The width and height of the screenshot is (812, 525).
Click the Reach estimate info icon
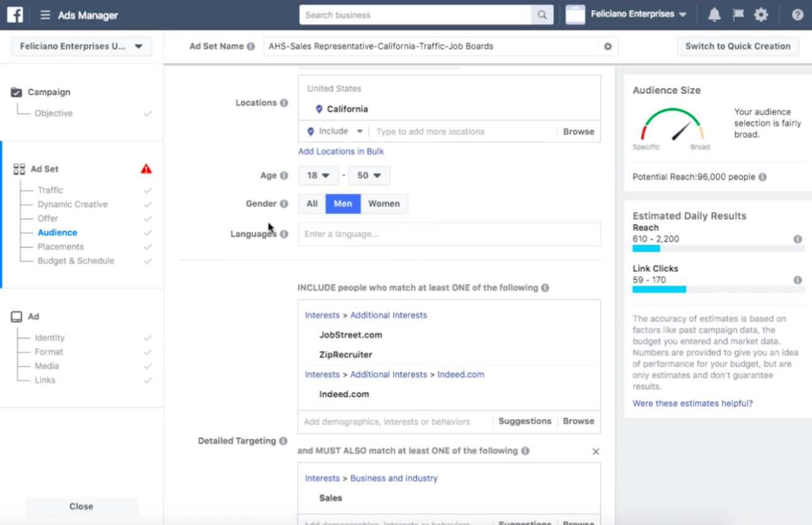pos(798,239)
